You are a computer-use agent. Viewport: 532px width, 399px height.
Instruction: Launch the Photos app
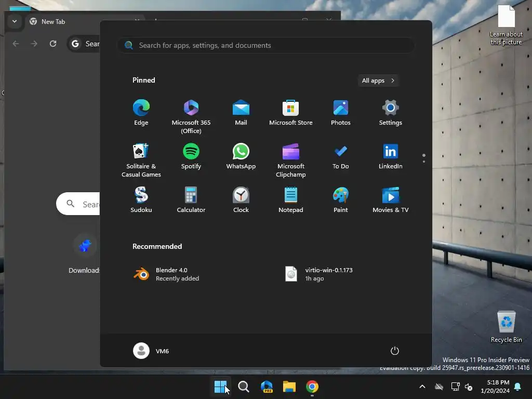click(x=341, y=113)
